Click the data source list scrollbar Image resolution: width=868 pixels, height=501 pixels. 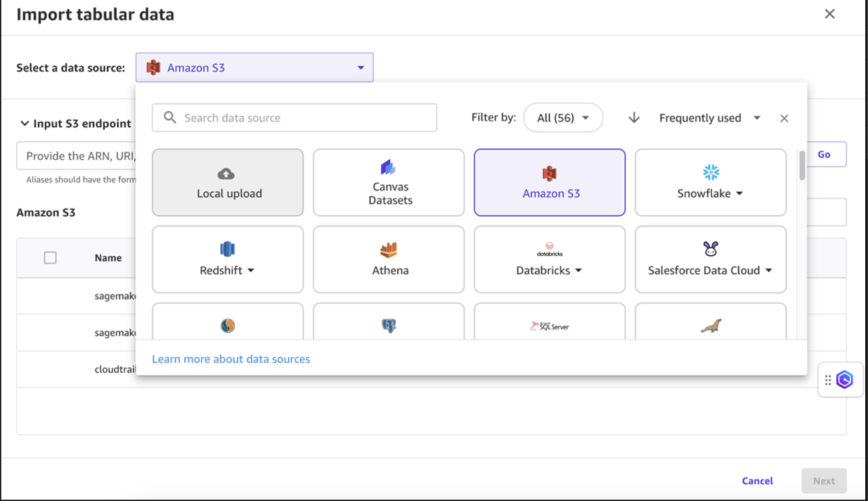click(x=802, y=165)
